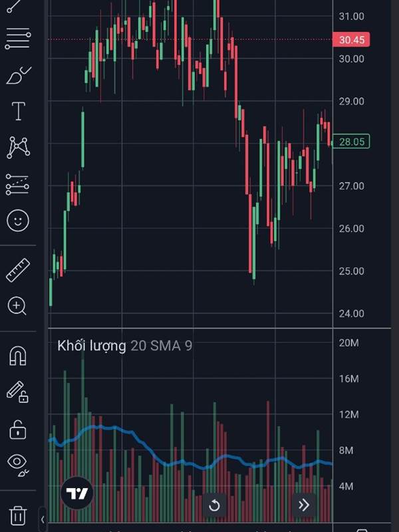Click the divider between price and volume panes
Screen dimensions: 399x532
pyautogui.click(x=219, y=329)
